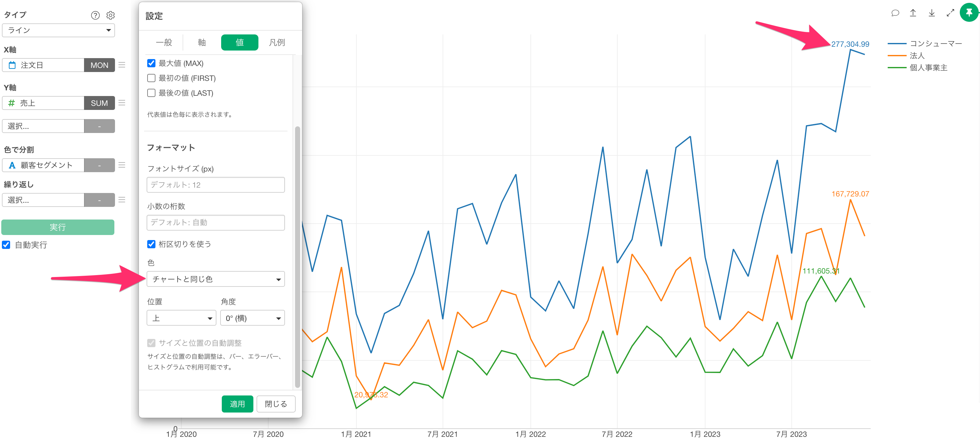The width and height of the screenshot is (980, 446).
Task: Open the ライン chart type dropdown
Action: point(58,30)
